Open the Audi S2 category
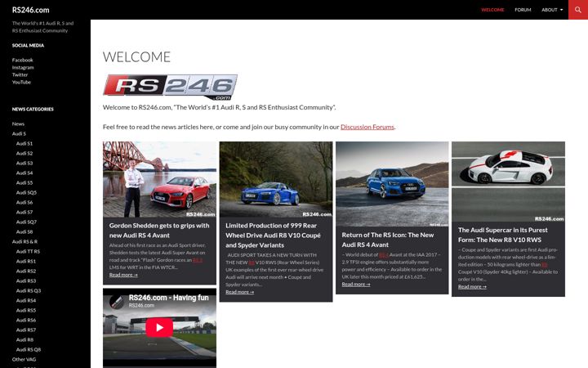The height and width of the screenshot is (368, 588). (24, 153)
